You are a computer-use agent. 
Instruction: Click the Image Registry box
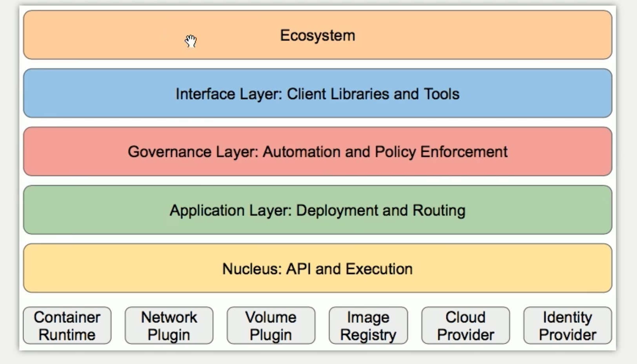point(368,326)
